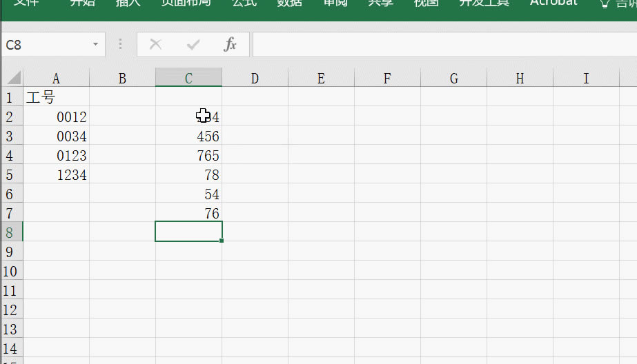Select row 7 header
637x364 pixels.
(x=12, y=214)
